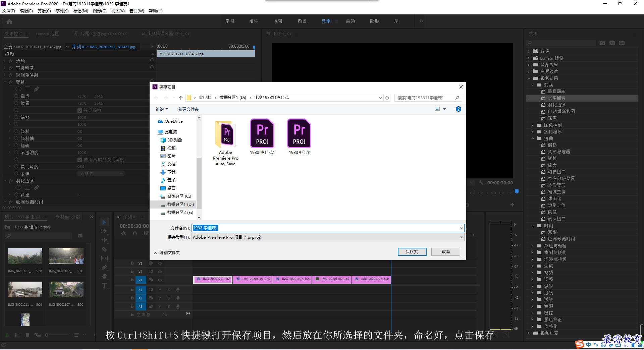Toggle 等比缩放 uniform scale checkbox

click(x=80, y=110)
